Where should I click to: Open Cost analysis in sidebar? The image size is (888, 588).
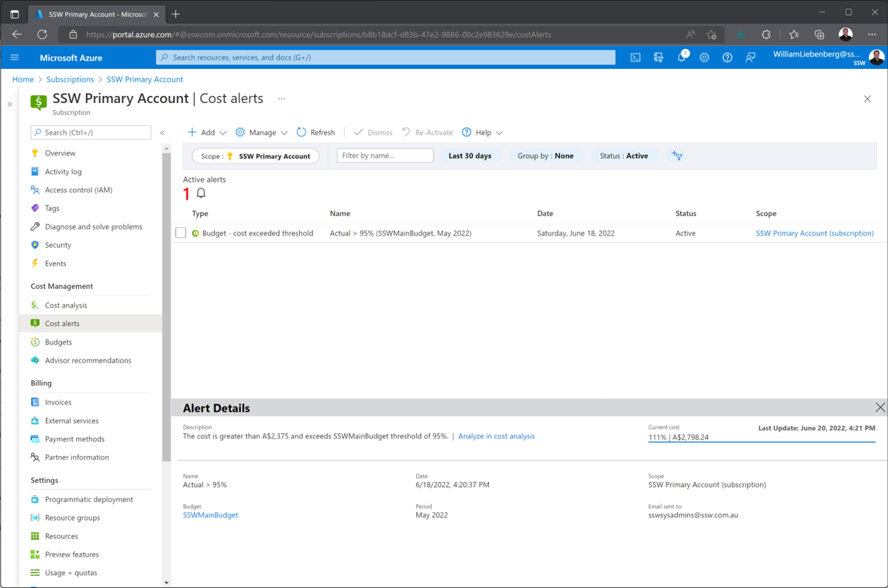(65, 305)
